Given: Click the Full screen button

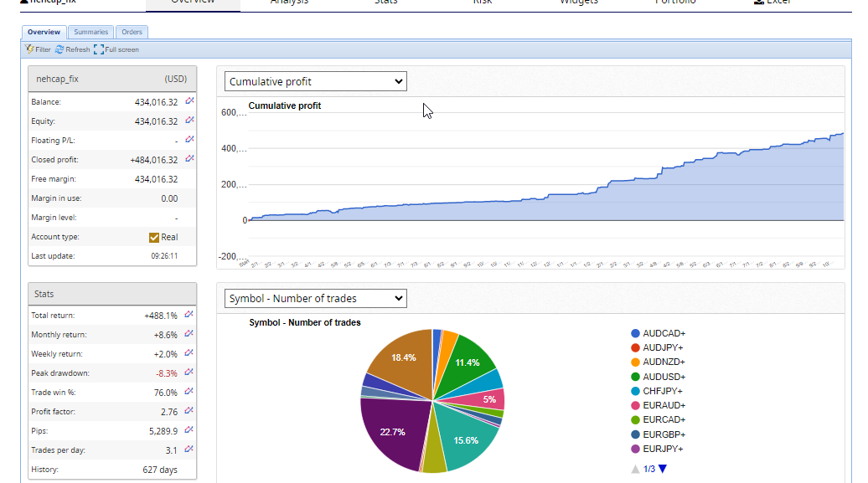Looking at the screenshot, I should coord(116,49).
